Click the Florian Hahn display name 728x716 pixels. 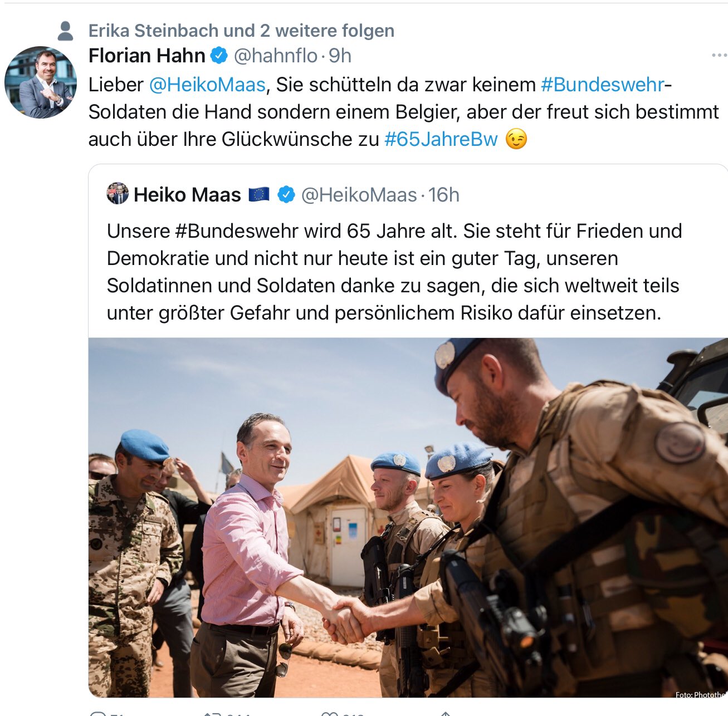pyautogui.click(x=147, y=56)
